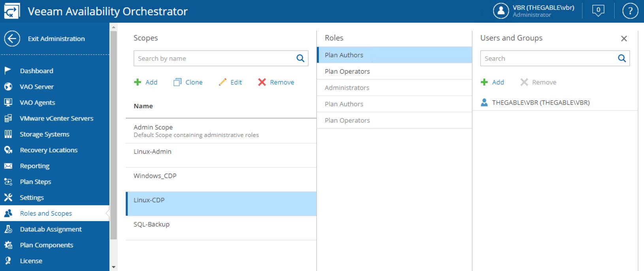
Task: Click the DataLab Assignment flask icon
Action: 8,229
